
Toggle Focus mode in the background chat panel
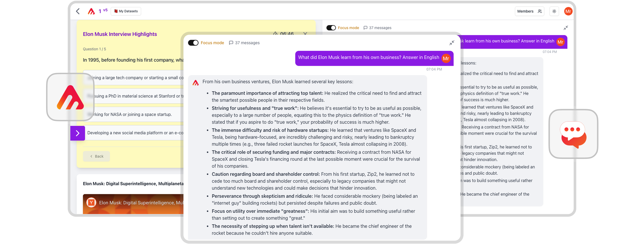click(331, 28)
